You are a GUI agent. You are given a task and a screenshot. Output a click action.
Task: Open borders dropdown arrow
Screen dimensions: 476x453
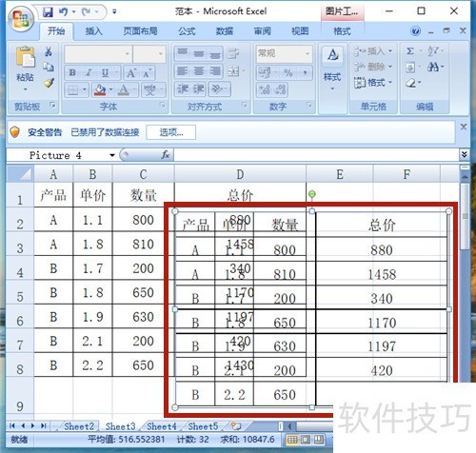[x=85, y=89]
